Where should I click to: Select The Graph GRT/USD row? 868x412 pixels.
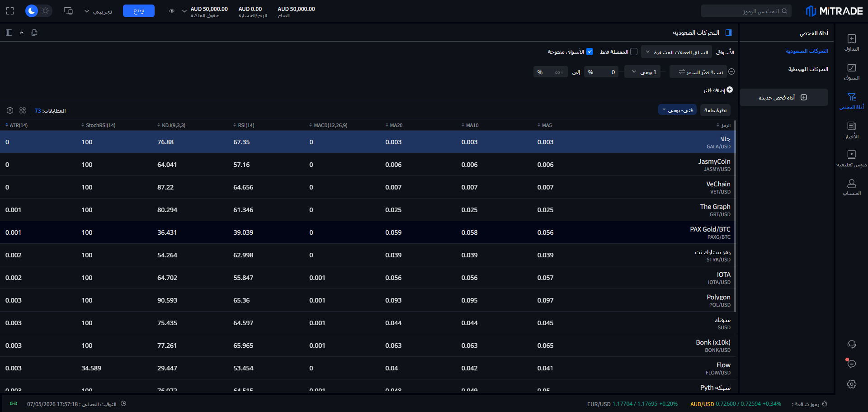point(367,210)
